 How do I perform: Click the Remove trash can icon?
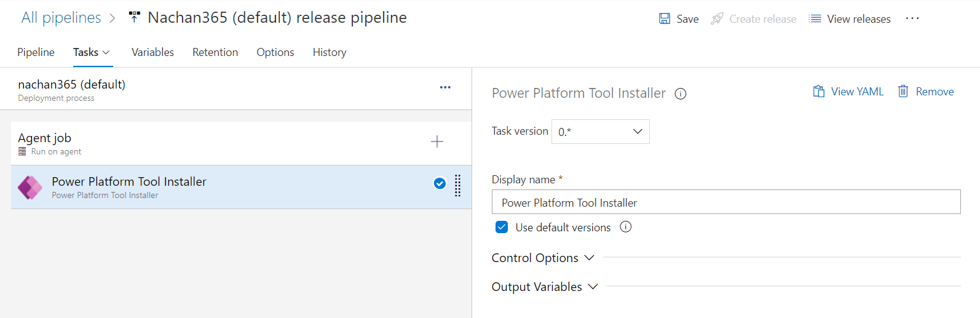point(903,92)
